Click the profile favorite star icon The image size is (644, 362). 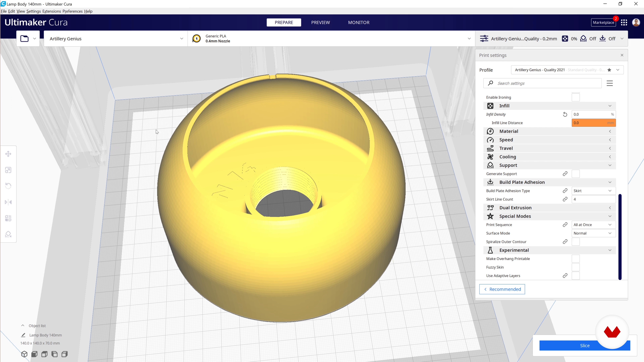(609, 70)
